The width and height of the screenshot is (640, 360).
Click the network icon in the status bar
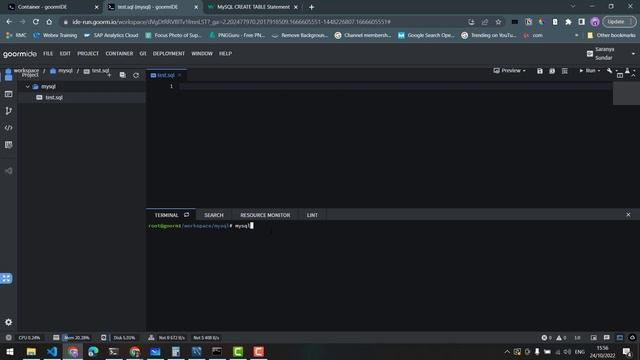pyautogui.click(x=151, y=338)
